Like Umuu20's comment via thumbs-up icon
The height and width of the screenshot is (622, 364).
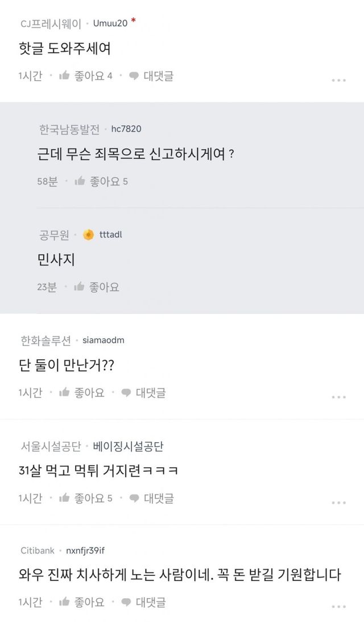(x=64, y=76)
